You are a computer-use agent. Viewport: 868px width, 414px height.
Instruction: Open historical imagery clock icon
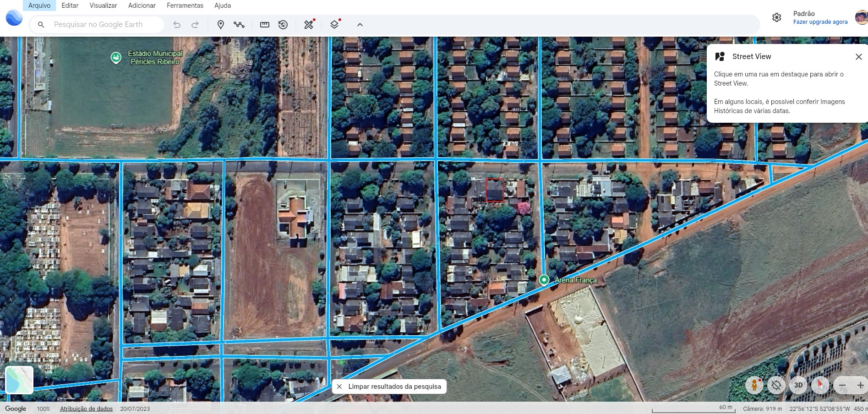(x=283, y=25)
